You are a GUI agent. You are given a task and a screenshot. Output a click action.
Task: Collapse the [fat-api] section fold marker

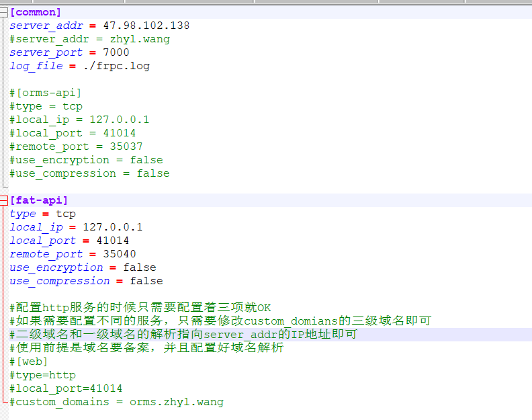click(x=3, y=201)
